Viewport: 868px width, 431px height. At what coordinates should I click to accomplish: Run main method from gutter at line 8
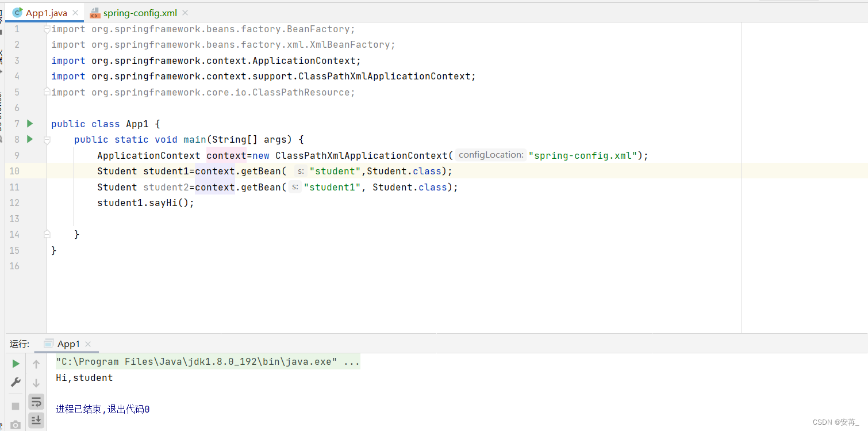click(30, 139)
